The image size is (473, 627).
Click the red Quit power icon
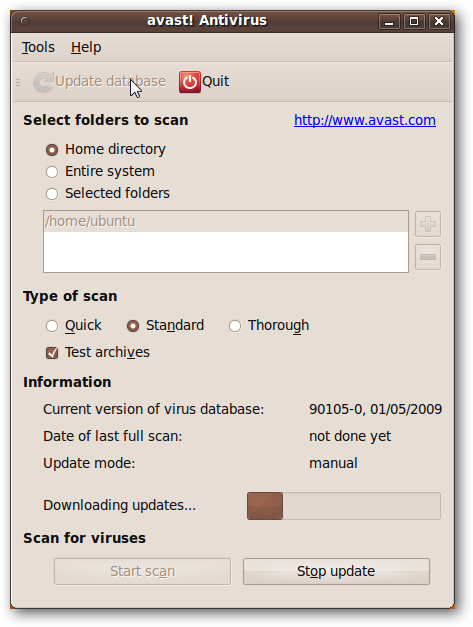190,82
